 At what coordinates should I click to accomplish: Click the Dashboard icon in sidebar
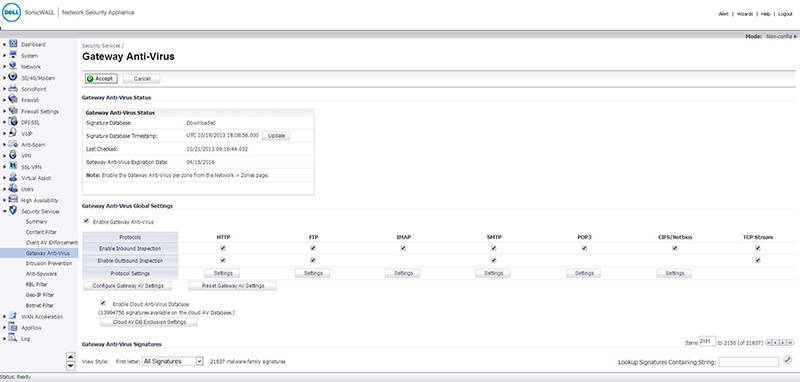point(13,44)
